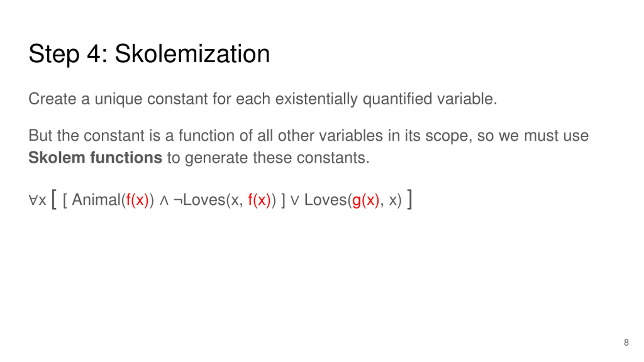Click the red f(x) inside ¬Loves

point(259,200)
